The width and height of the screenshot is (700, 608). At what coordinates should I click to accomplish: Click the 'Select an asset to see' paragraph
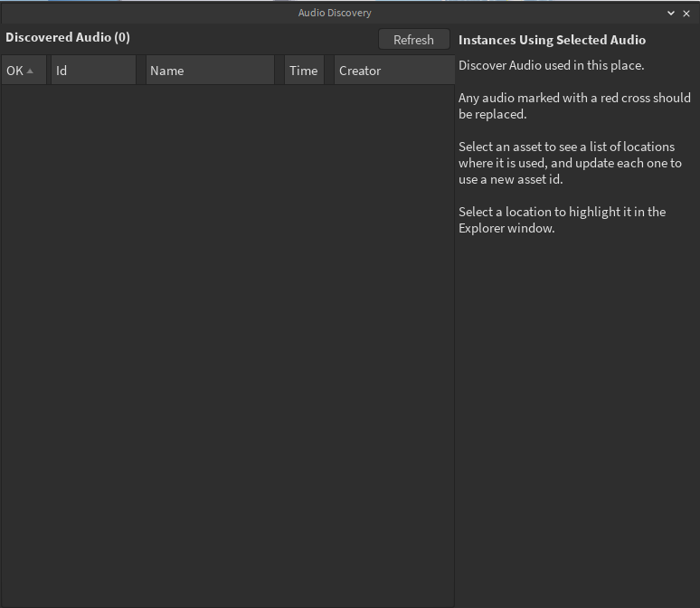tap(570, 163)
